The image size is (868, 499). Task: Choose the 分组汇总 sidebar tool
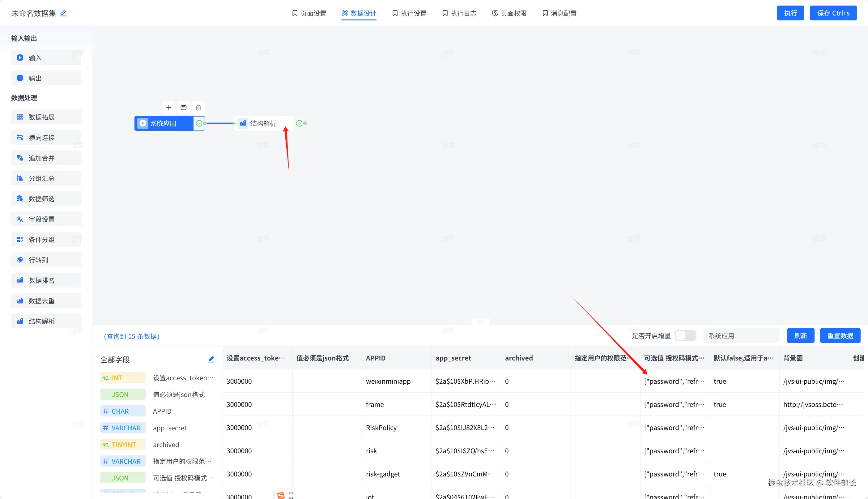tap(46, 178)
